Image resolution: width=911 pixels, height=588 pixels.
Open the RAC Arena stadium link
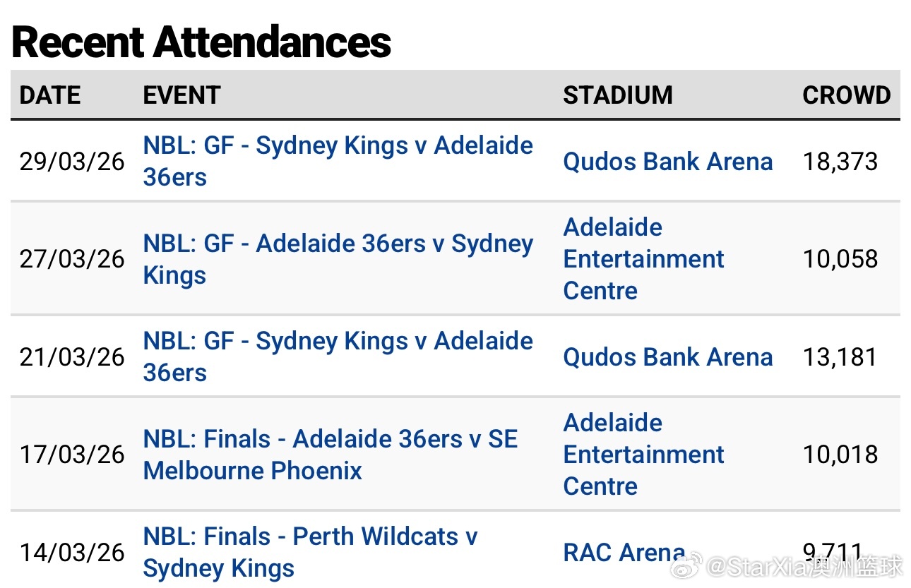coord(624,552)
